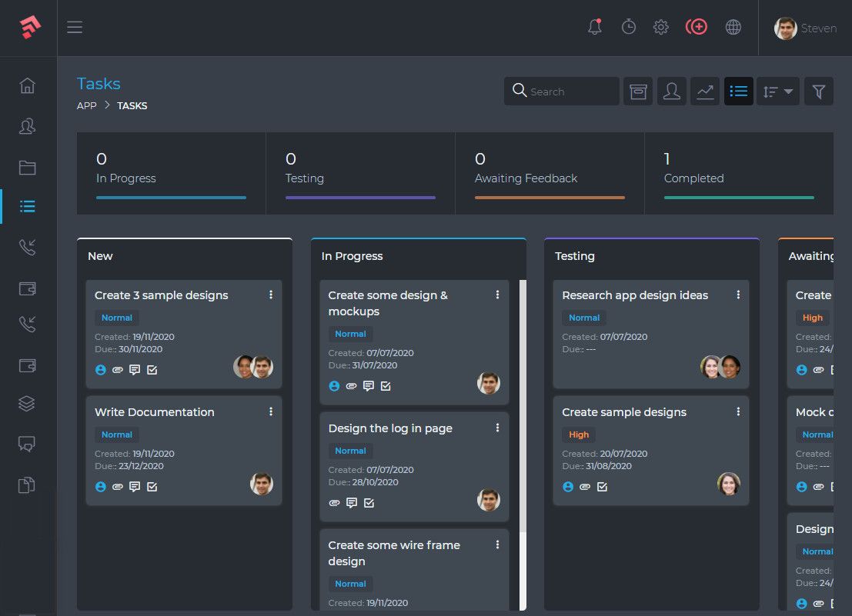Toggle the assignee icon on Create 3 sample designs
Viewport: 852px width, 616px height.
coord(101,370)
